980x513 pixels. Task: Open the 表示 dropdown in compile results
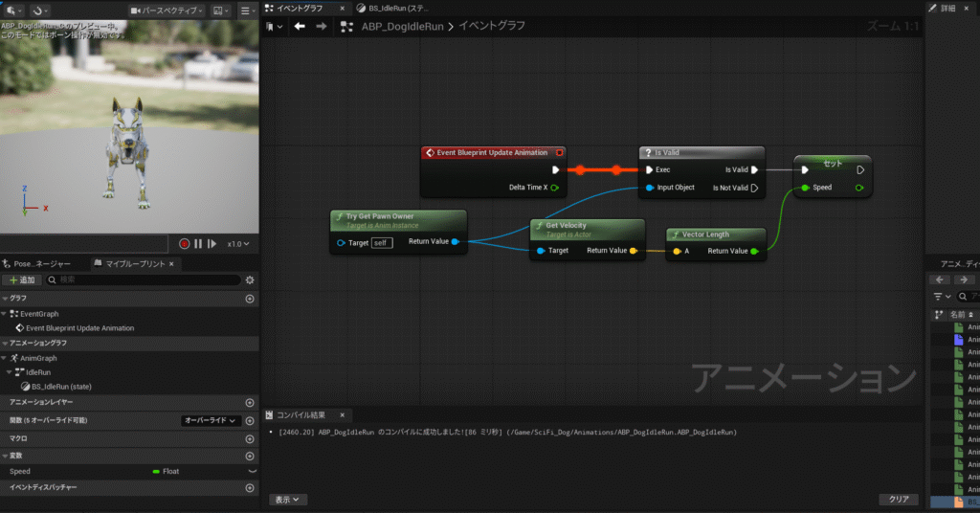287,500
